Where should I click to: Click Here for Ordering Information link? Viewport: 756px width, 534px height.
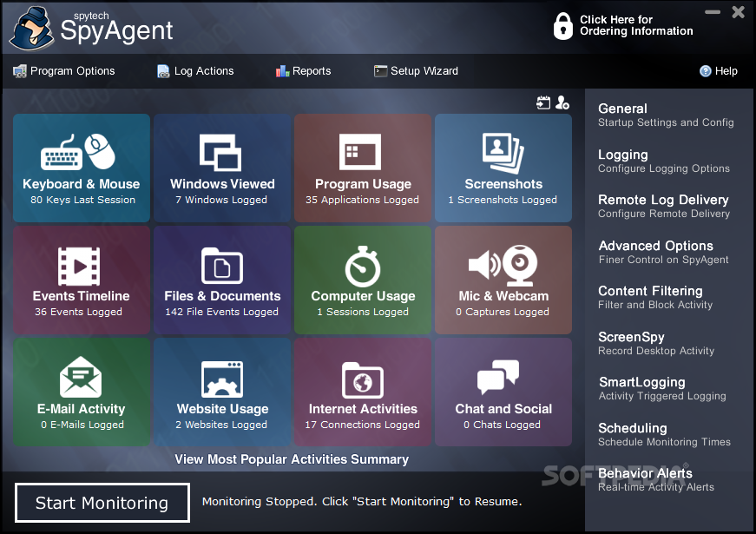(636, 25)
